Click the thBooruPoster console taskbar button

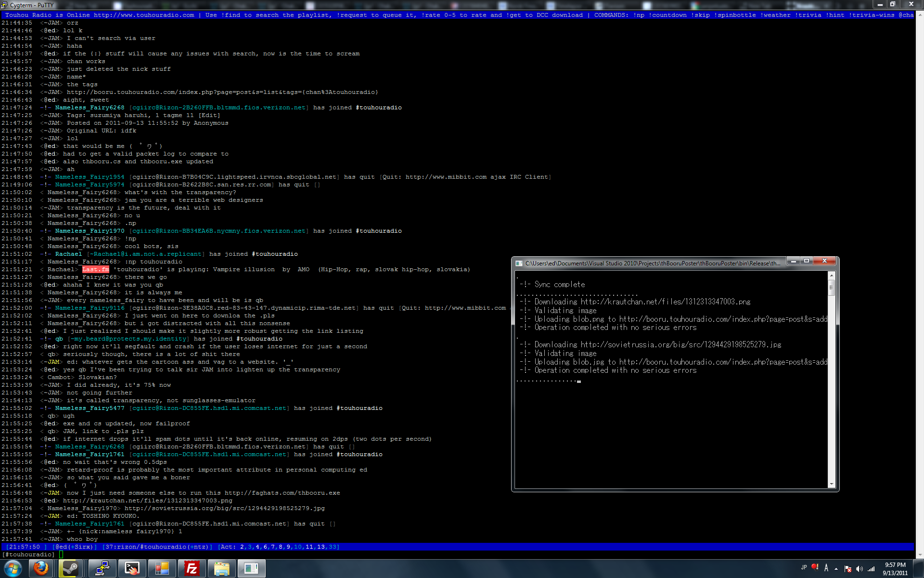(251, 568)
